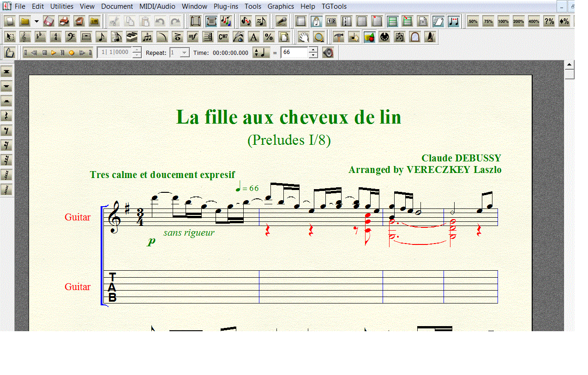
Task: Activate the Hand Grabber tool
Action: coord(303,37)
